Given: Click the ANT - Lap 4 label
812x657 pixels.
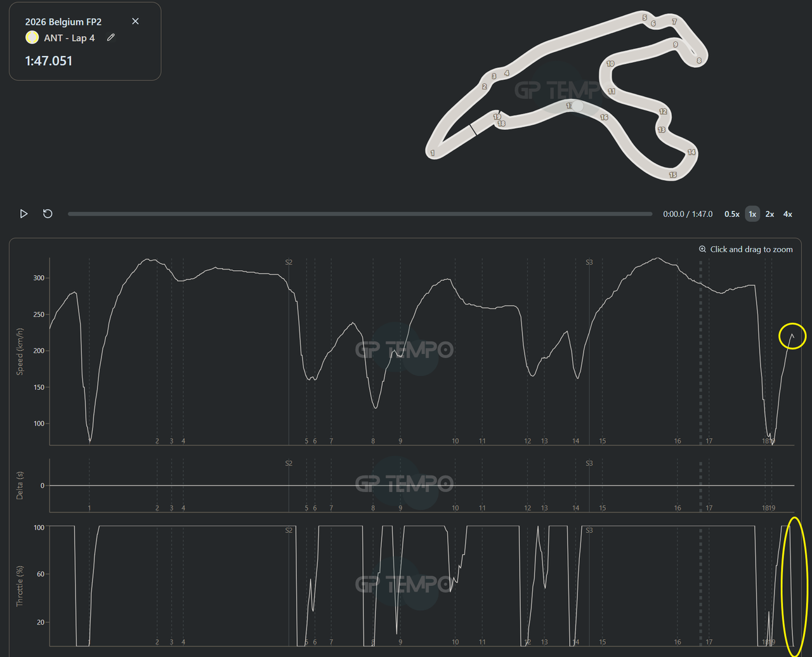Looking at the screenshot, I should 69,38.
